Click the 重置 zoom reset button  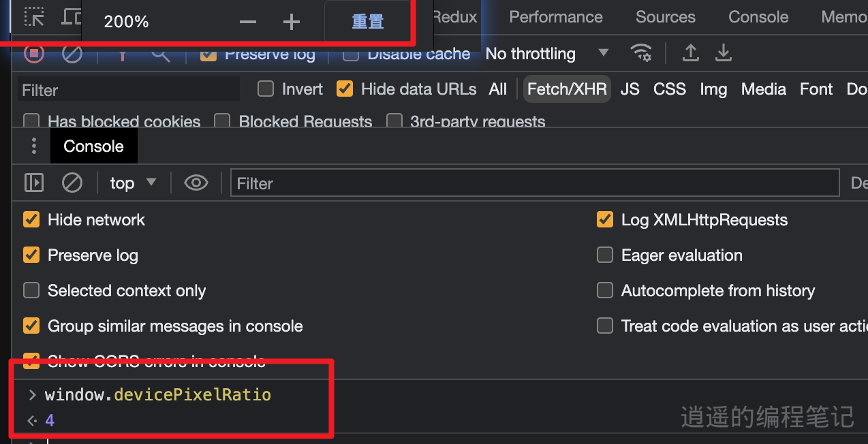click(368, 22)
